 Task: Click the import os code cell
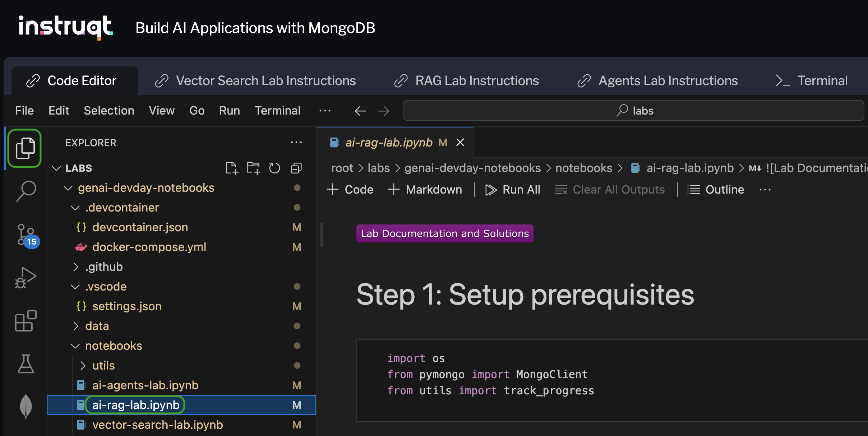point(612,381)
